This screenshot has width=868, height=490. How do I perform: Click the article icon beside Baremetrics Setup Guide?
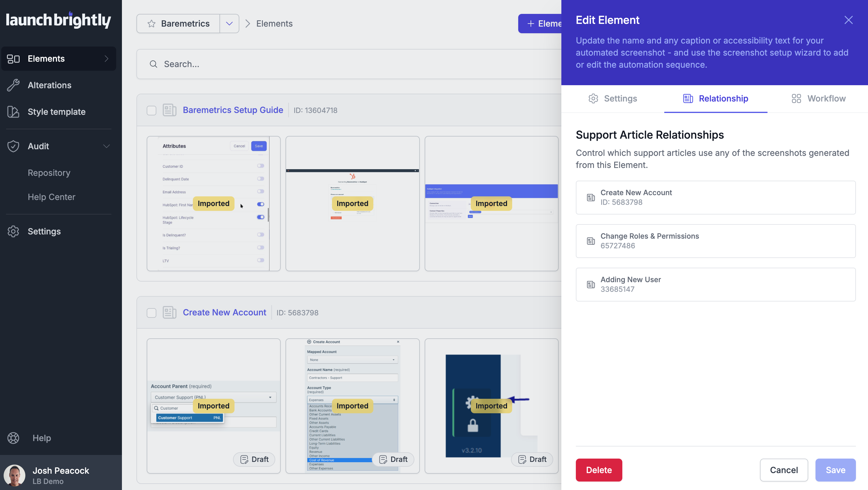[x=170, y=110]
